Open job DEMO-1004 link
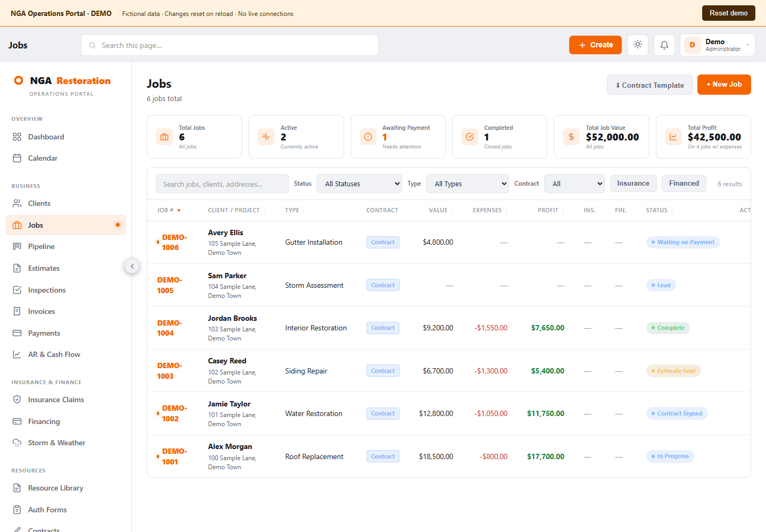The image size is (766, 532). tap(170, 328)
